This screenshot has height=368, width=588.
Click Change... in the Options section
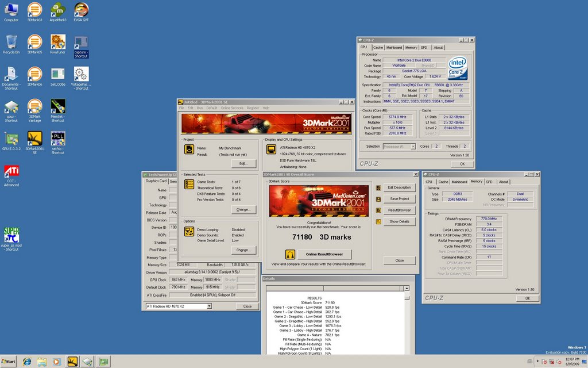coord(243,250)
